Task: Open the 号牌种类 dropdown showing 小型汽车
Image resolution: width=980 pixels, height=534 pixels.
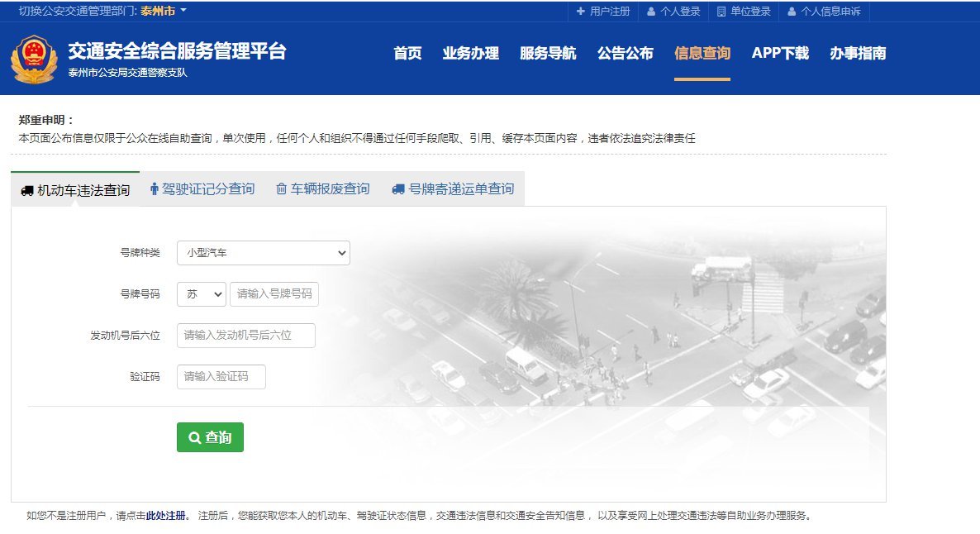Action: 263,253
